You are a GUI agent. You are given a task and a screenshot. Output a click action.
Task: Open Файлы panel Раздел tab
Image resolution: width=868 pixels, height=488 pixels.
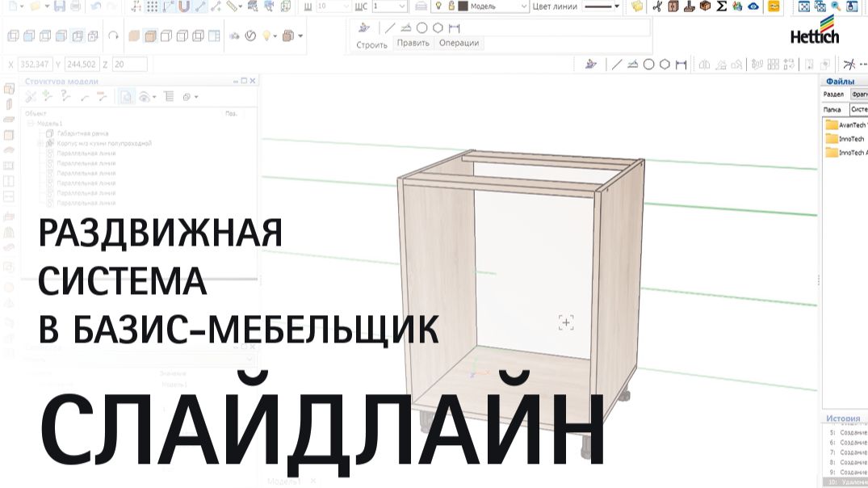833,95
